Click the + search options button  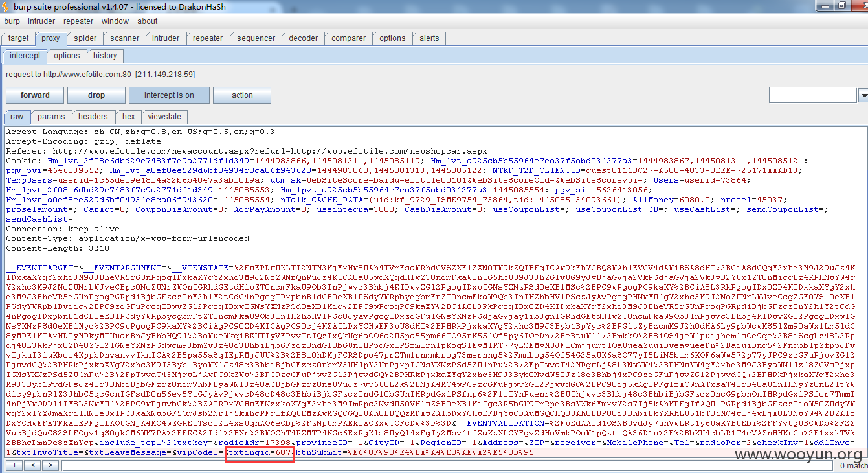coord(14,465)
